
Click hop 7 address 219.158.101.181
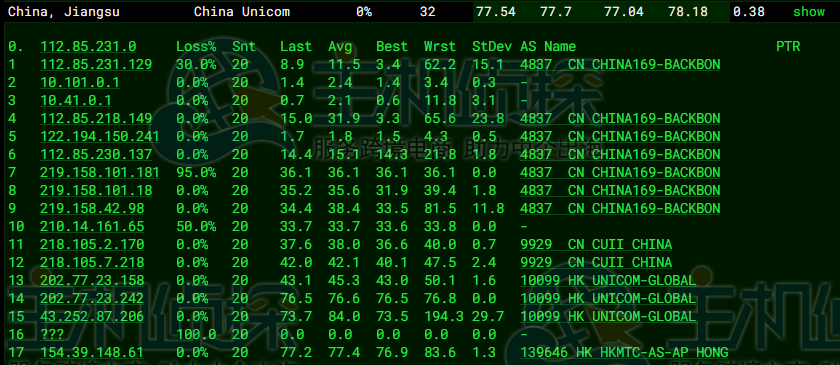pos(100,173)
